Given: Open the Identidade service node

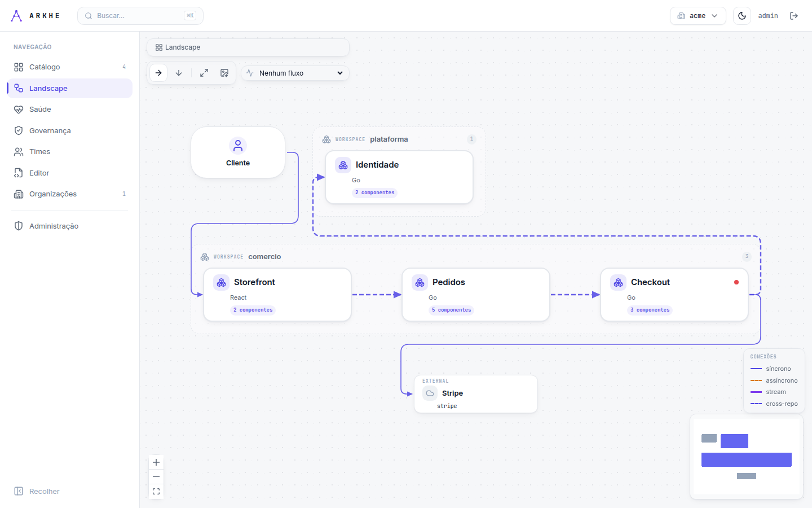Looking at the screenshot, I should (399, 177).
